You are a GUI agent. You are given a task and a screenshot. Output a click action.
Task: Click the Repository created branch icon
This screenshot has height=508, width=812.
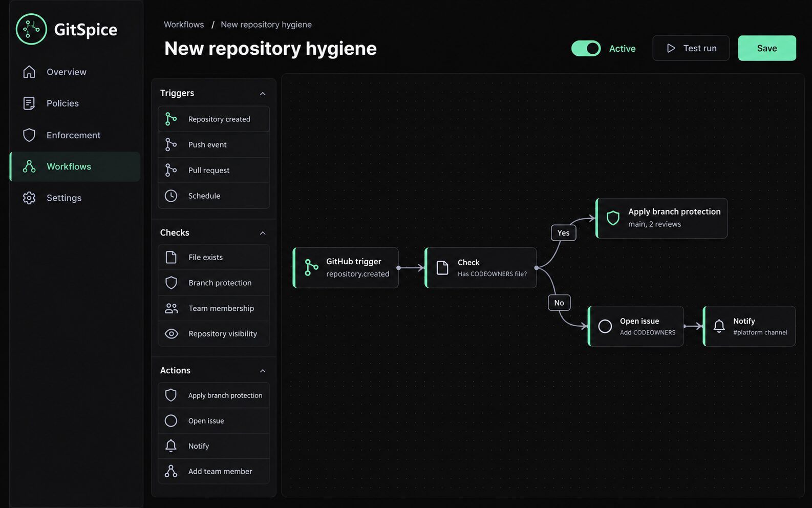pos(171,119)
